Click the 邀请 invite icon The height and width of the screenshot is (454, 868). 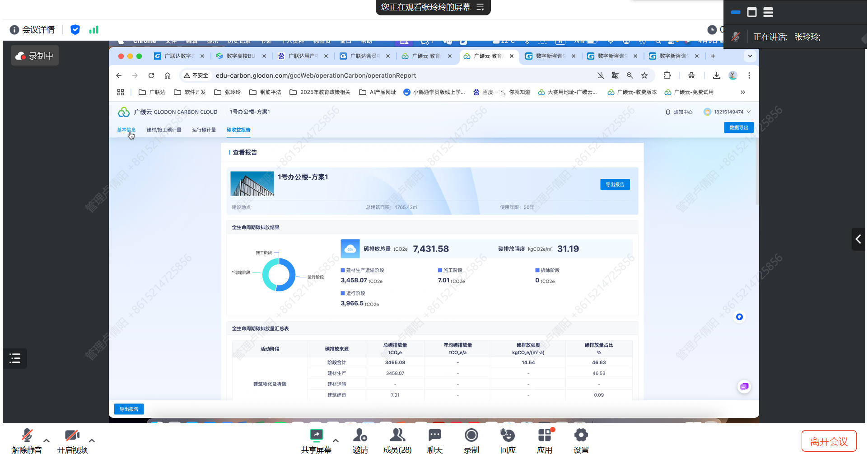point(360,435)
